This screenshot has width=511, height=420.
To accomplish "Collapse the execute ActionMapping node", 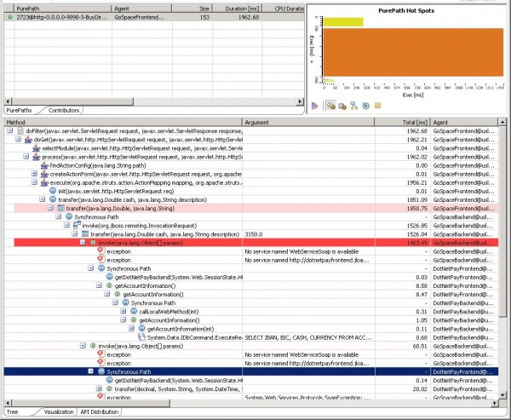I will pyautogui.click(x=34, y=182).
